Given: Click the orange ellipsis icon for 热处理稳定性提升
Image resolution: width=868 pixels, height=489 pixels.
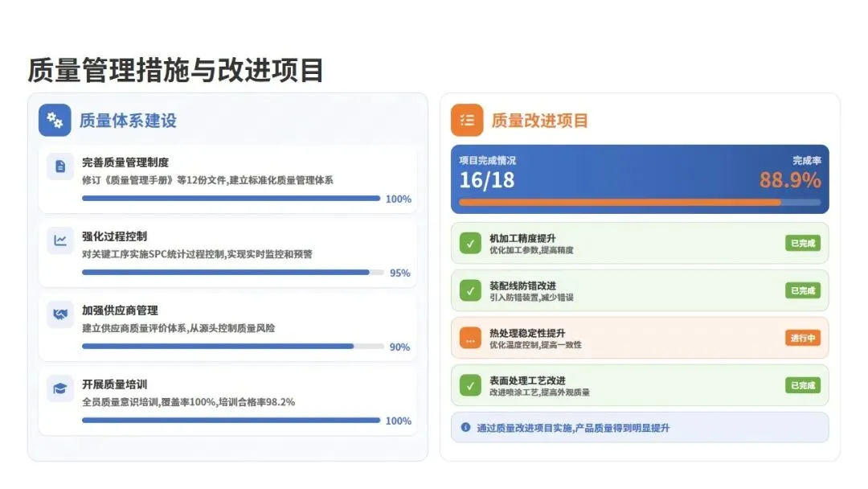Looking at the screenshot, I should (x=470, y=339).
